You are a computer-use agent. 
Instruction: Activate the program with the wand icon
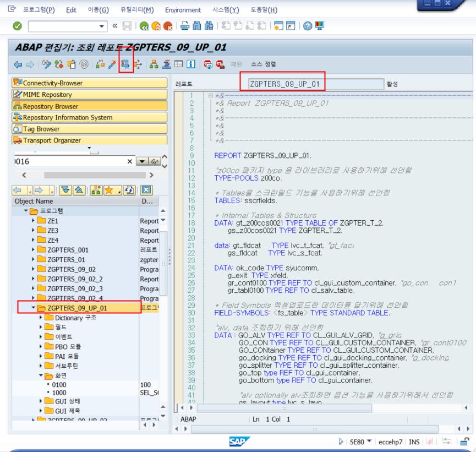click(113, 64)
